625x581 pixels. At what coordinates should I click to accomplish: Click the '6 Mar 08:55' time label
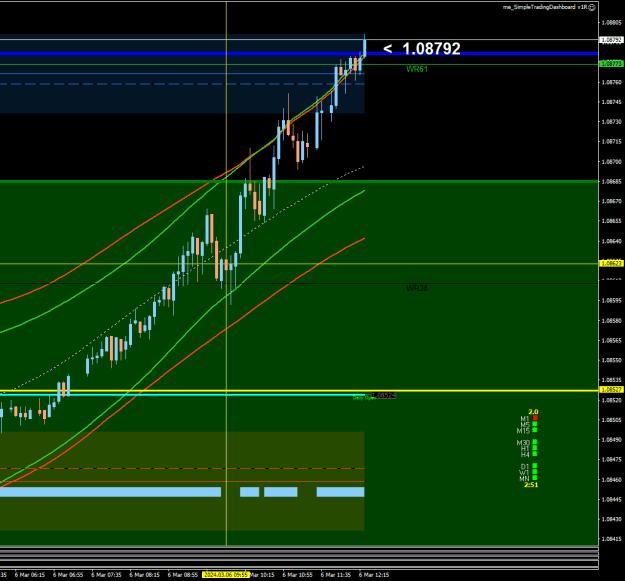click(183, 575)
